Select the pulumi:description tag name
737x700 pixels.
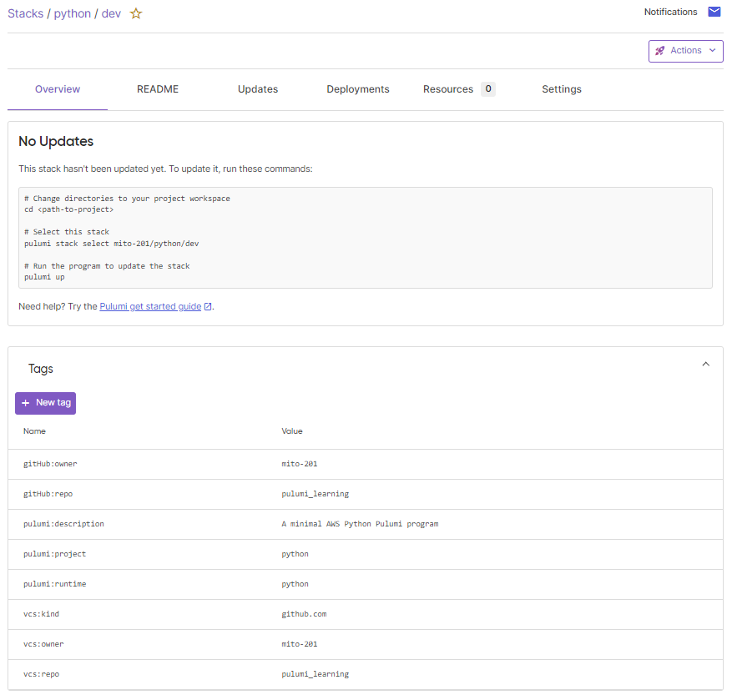[x=64, y=524]
